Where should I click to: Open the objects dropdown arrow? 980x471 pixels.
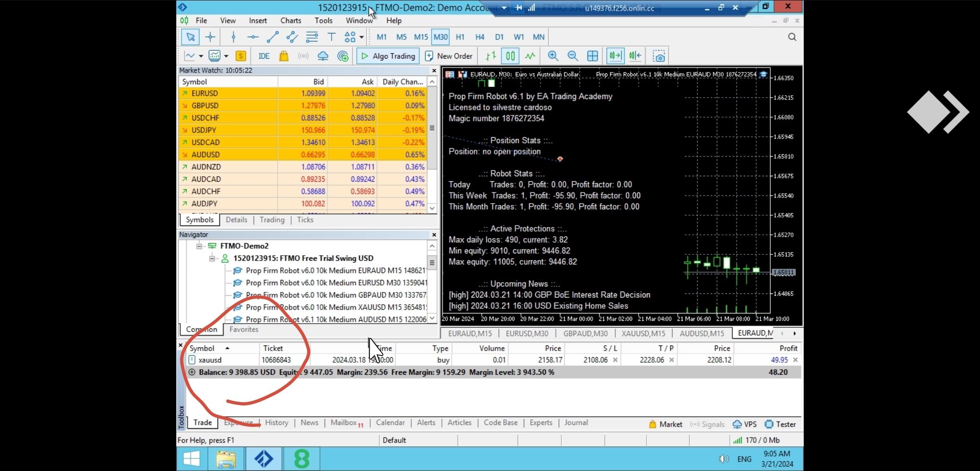click(x=361, y=37)
